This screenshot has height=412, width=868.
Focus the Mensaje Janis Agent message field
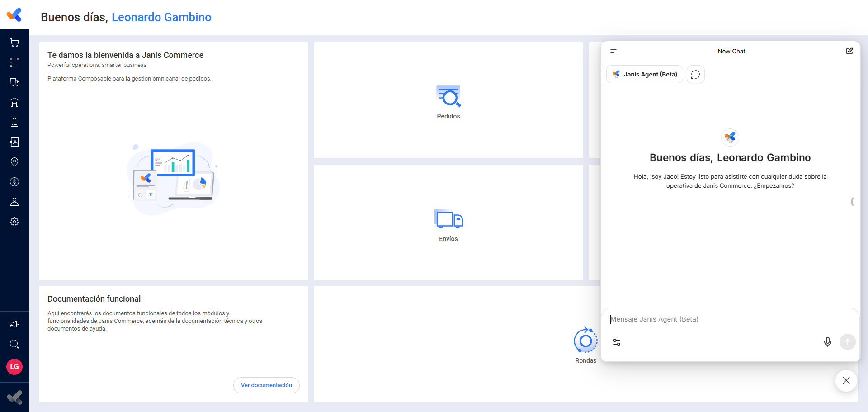point(730,319)
